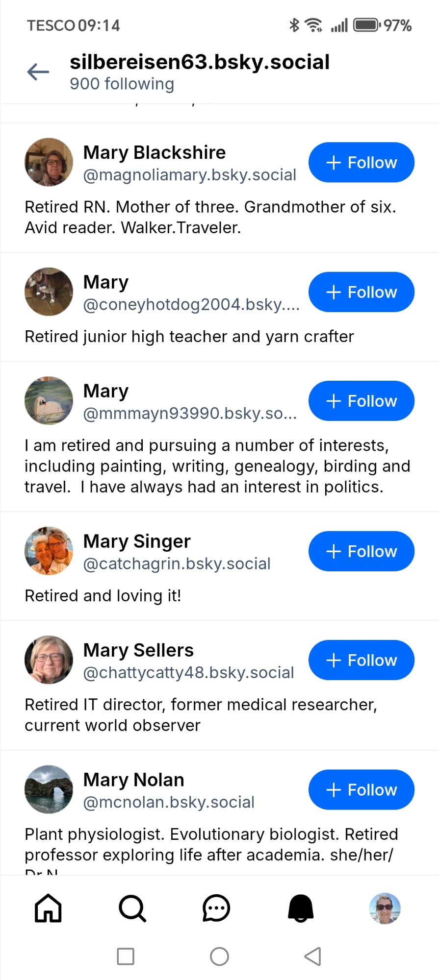
Task: Open your profile from the bottom bar avatar
Action: tap(385, 908)
